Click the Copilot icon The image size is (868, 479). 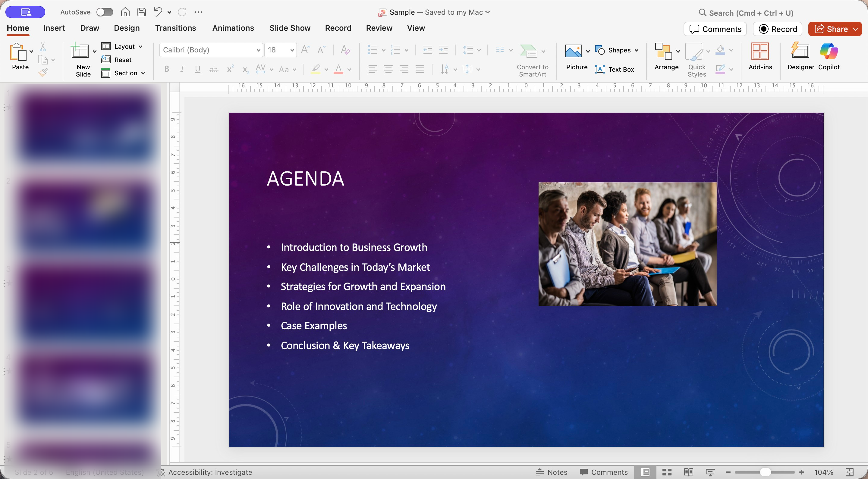click(x=829, y=56)
